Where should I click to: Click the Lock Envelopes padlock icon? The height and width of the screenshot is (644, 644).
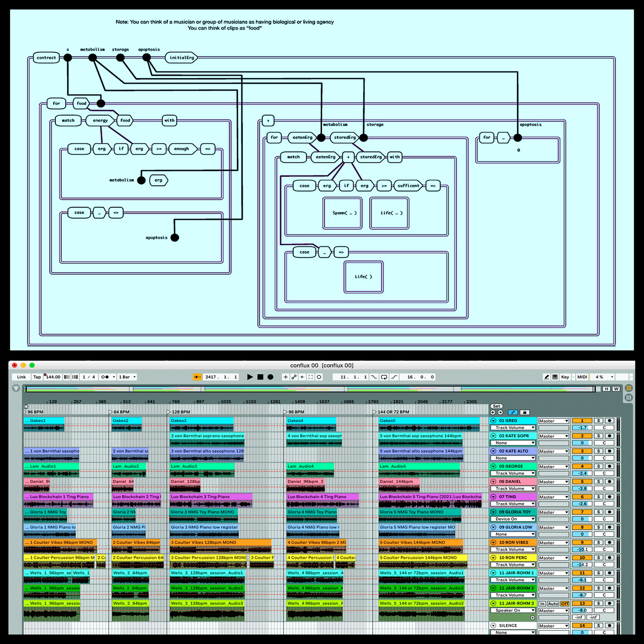tap(525, 412)
